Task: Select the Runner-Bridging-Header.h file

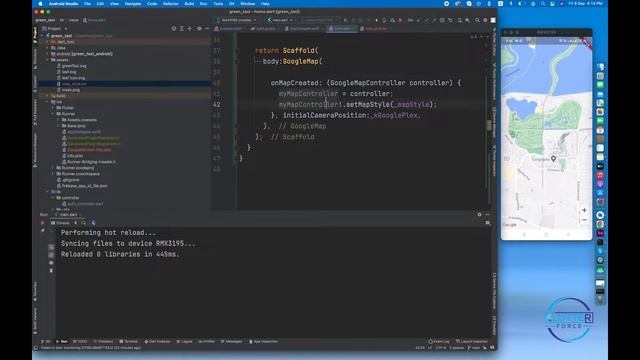Action: click(89, 162)
